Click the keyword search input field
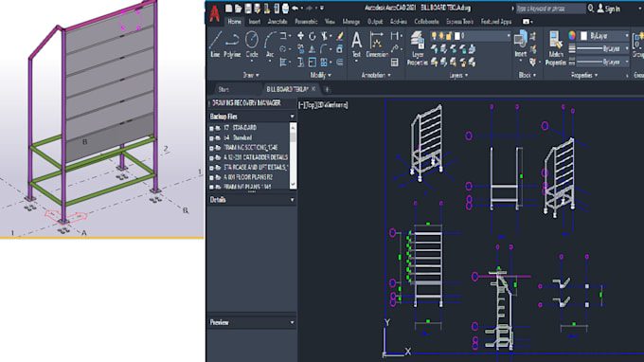The width and height of the screenshot is (644, 362). point(550,9)
